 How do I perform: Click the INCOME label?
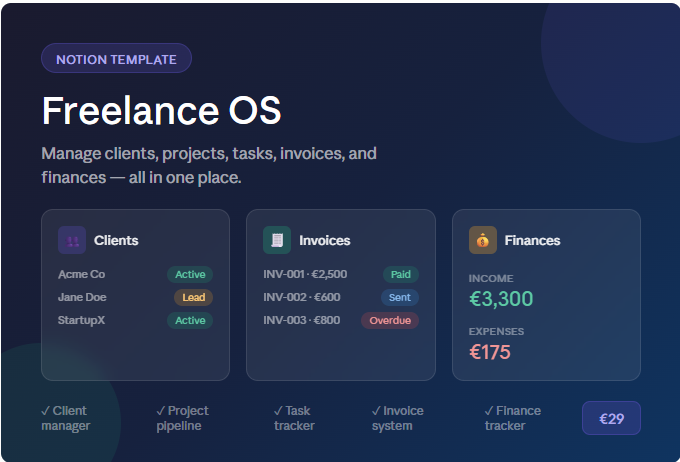(491, 279)
